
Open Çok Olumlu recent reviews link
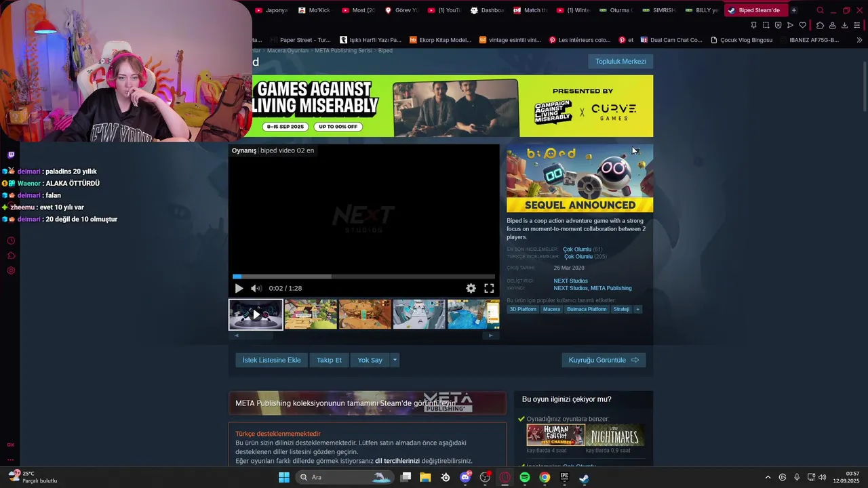[577, 249]
